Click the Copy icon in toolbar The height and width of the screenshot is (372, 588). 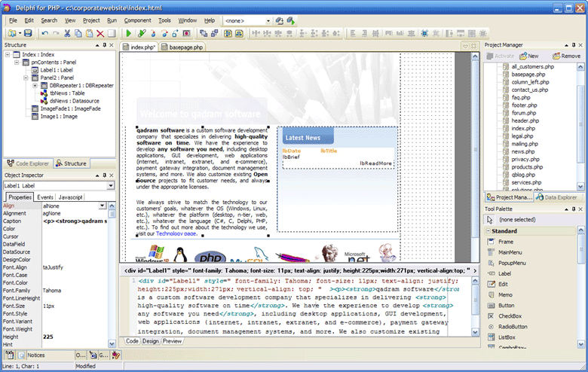pyautogui.click(x=78, y=33)
